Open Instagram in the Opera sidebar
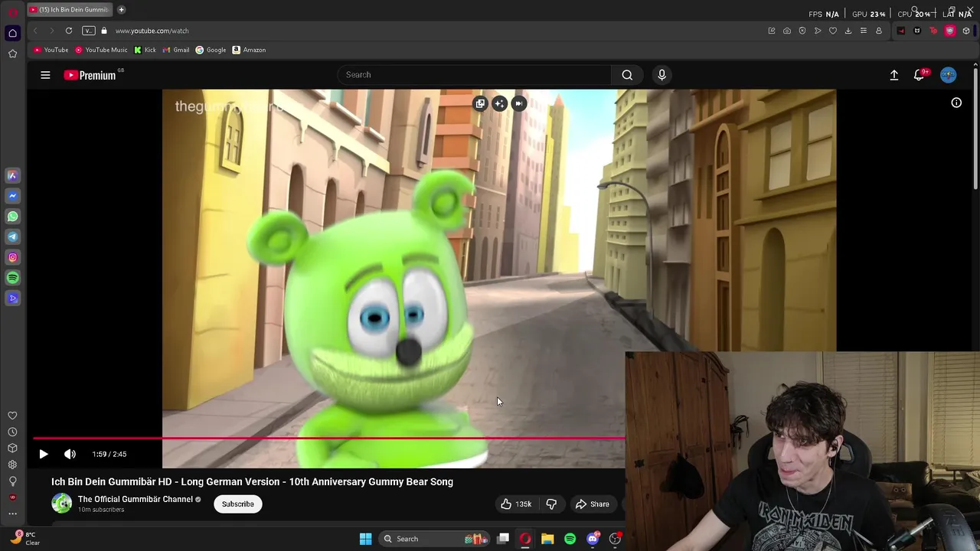Image resolution: width=980 pixels, height=551 pixels. tap(12, 258)
